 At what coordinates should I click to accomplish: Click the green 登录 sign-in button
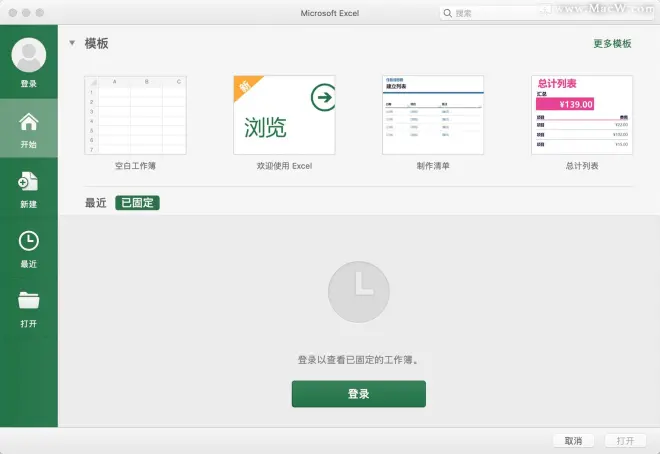tap(359, 394)
